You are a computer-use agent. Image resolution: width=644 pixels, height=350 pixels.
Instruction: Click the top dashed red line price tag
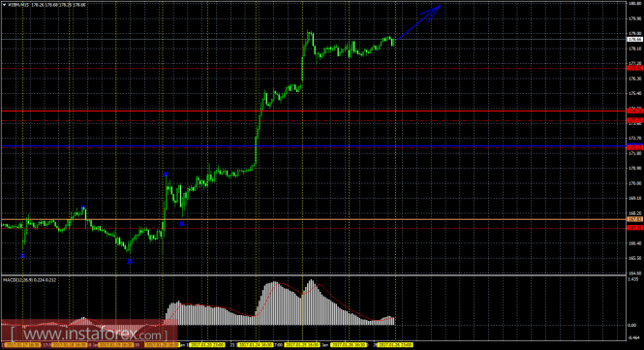pos(634,68)
